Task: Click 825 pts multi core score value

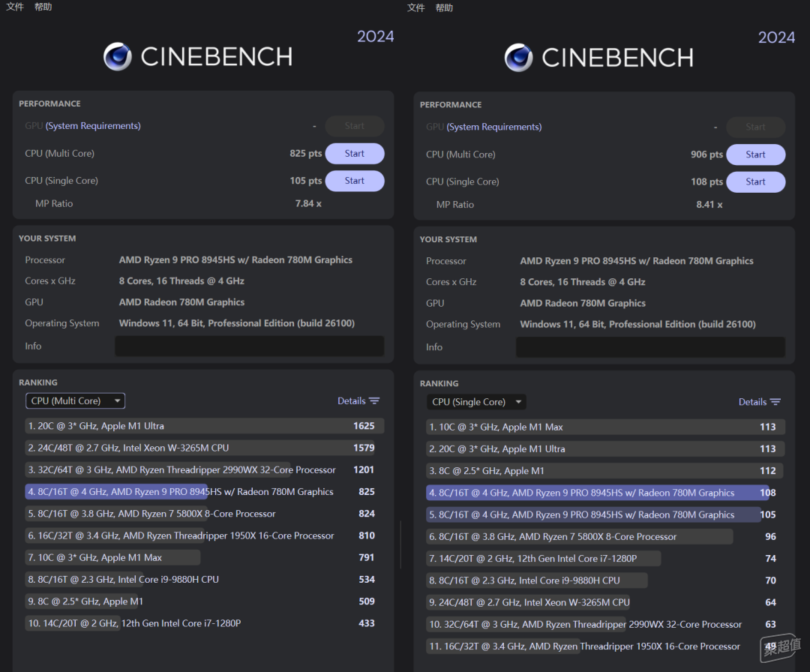Action: [x=306, y=154]
